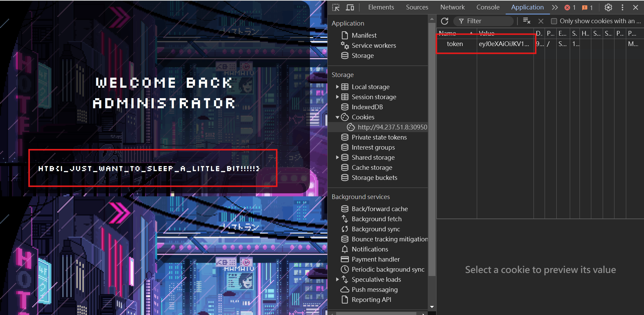Click the sidebar scroll down arrow

[432, 307]
